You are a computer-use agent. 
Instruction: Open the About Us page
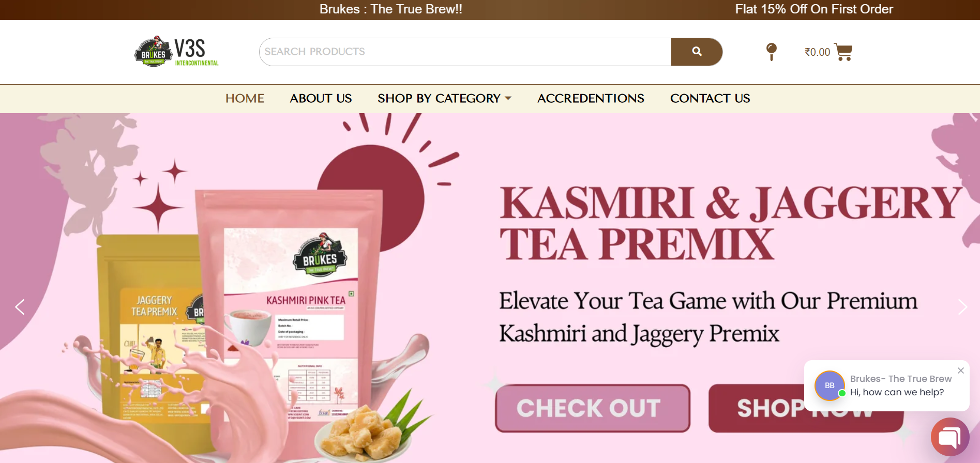[x=321, y=98]
